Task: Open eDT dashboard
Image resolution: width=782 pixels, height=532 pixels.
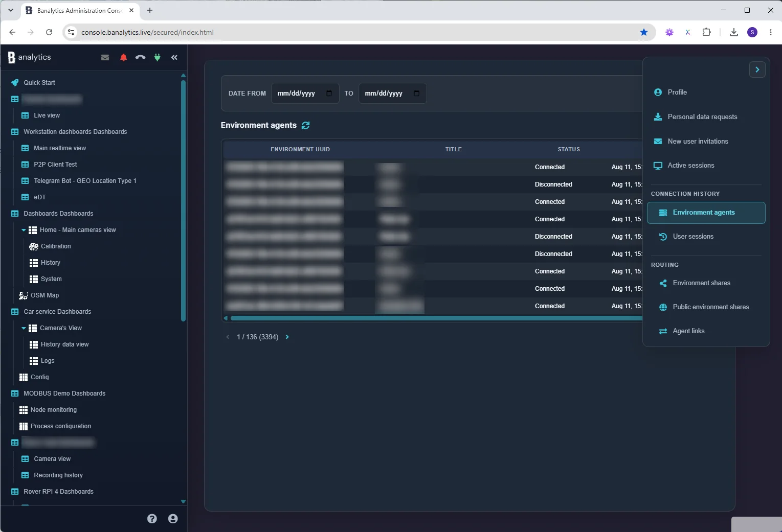Action: click(39, 197)
